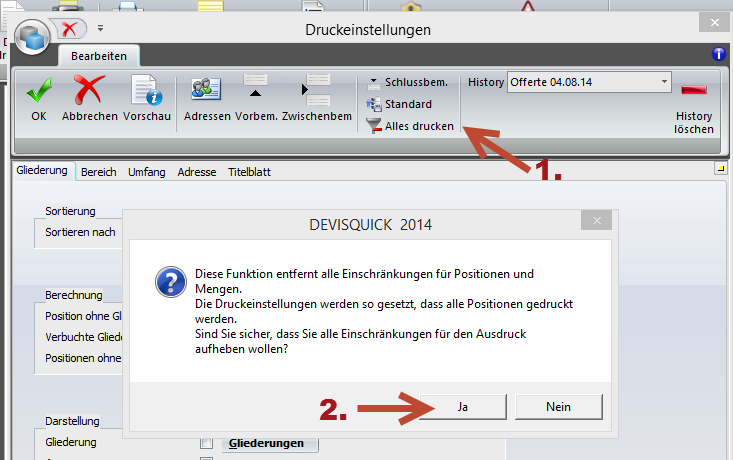This screenshot has height=460, width=733.
Task: Click the Darstellung group label
Action: pyautogui.click(x=72, y=421)
